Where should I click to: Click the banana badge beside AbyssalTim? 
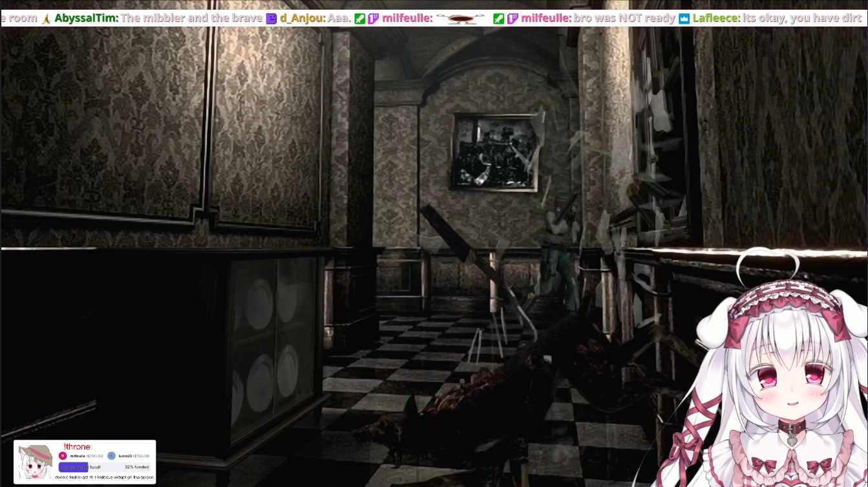47,18
